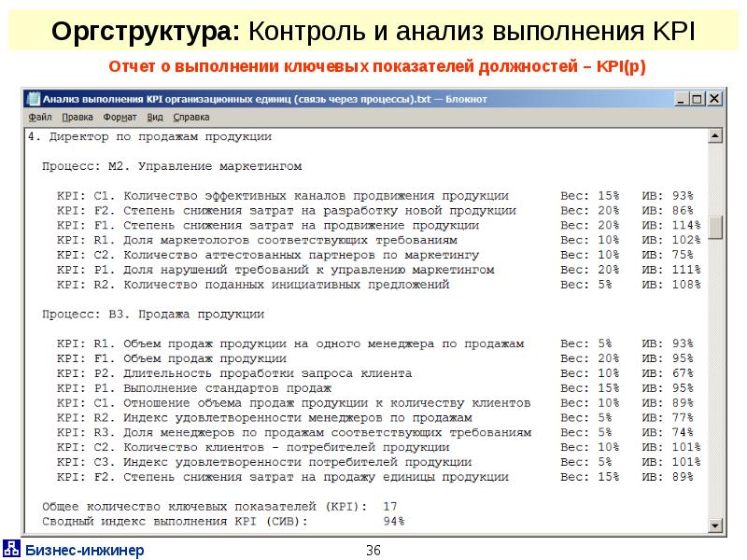Maximize the Notepad window
Screen dimensions: 747x560
[696, 99]
